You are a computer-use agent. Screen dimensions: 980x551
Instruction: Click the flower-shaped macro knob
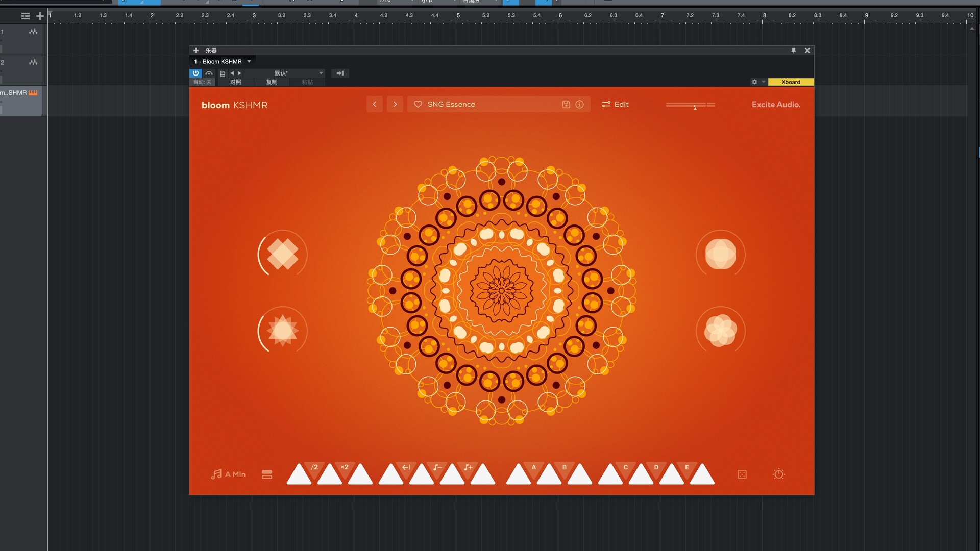coord(720,330)
